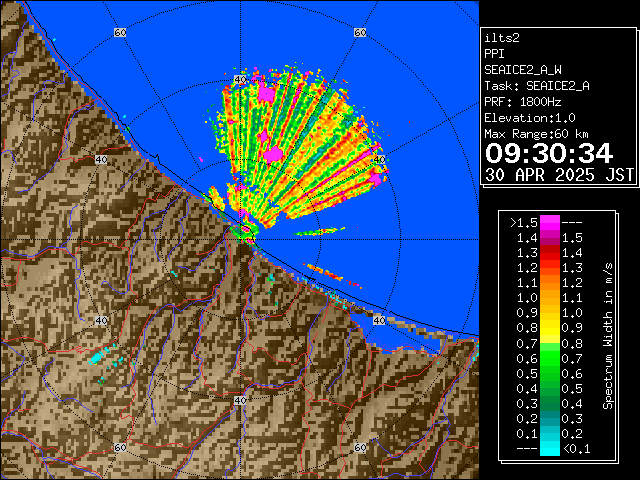Select the 'Elevation:1.0' text
This screenshot has width=640, height=480.
530,118
